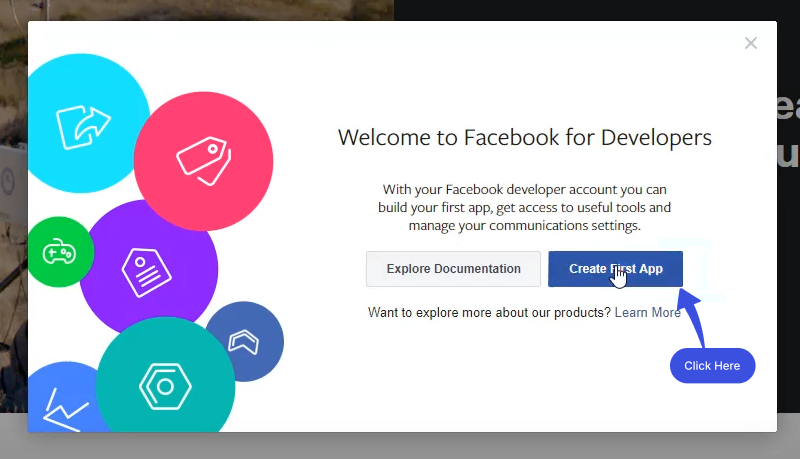Viewport: 800px width, 459px height.
Task: Click the 'With your Facebook developer account' paragraph
Action: click(x=524, y=208)
